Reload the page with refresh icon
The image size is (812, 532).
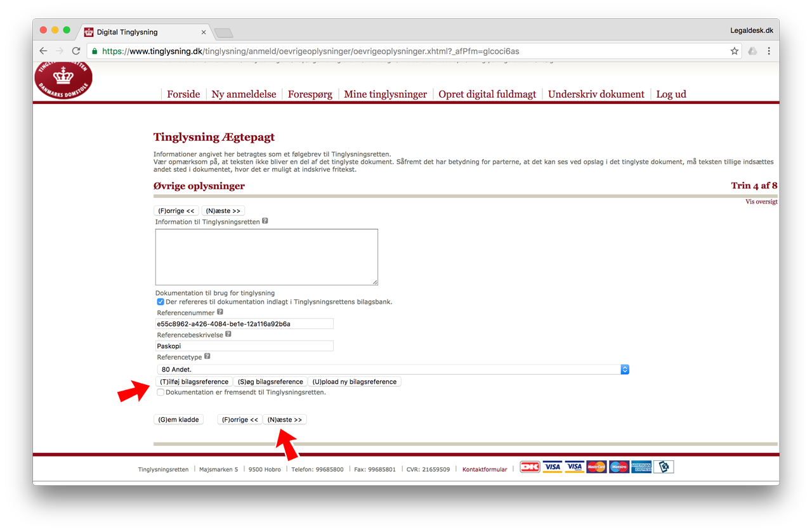click(x=76, y=51)
